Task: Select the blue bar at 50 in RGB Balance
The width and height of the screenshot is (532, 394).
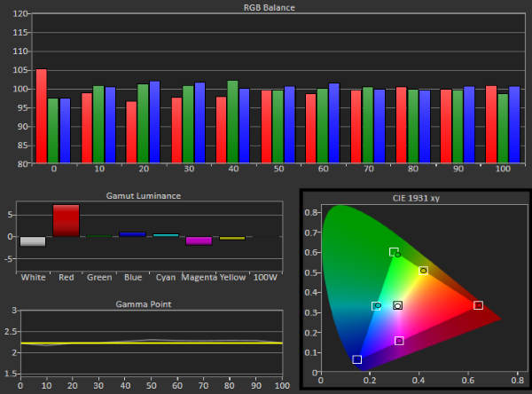Action: [290, 124]
